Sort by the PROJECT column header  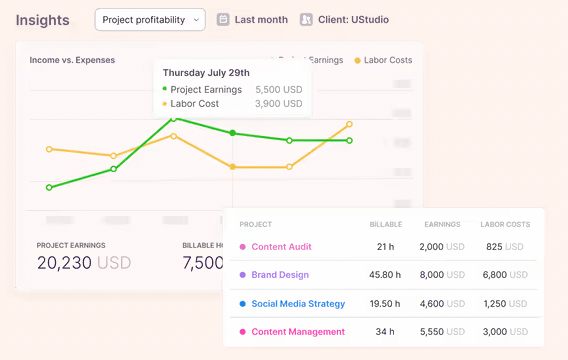(255, 225)
